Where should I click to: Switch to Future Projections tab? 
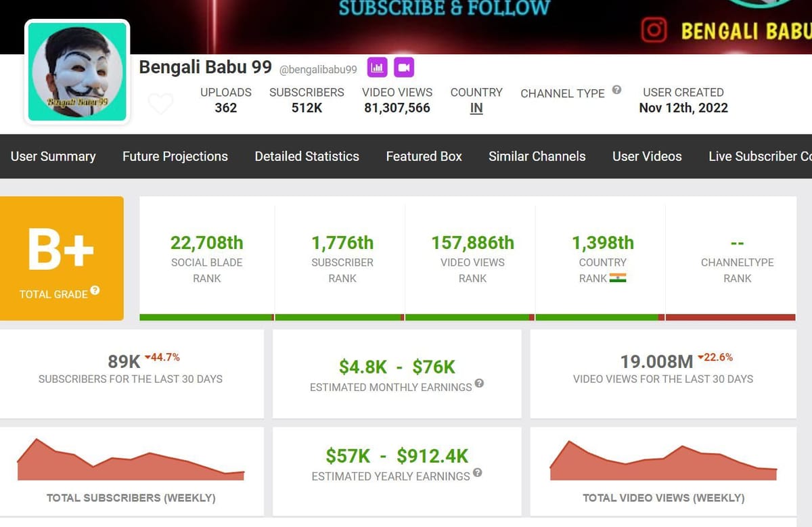pyautogui.click(x=175, y=156)
